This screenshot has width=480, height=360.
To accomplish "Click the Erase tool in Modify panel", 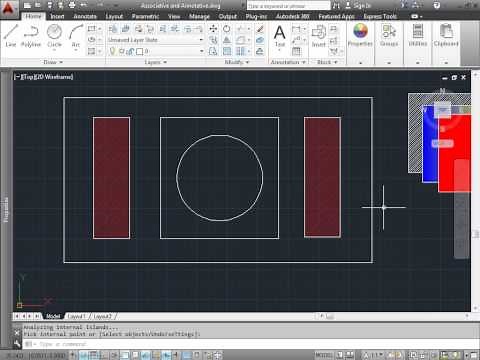I will point(260,29).
